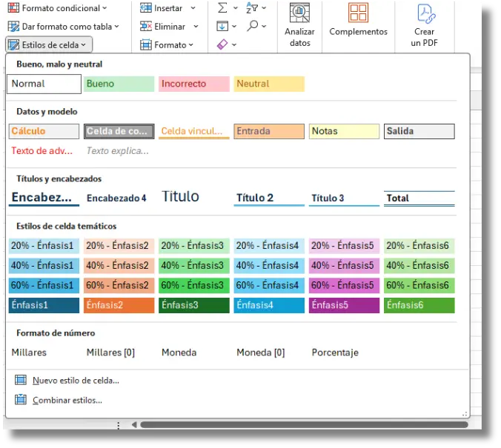Collapse the Estilos de celda gallery

coord(49,44)
